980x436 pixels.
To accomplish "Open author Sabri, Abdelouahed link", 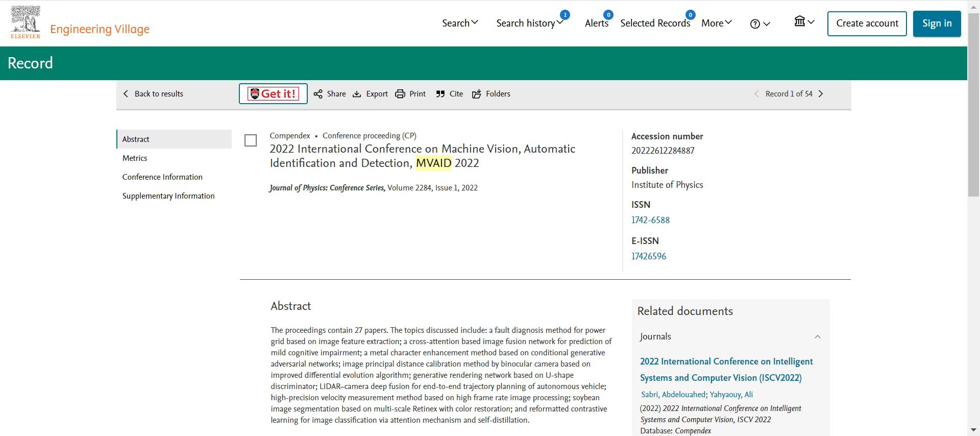I will tap(674, 395).
